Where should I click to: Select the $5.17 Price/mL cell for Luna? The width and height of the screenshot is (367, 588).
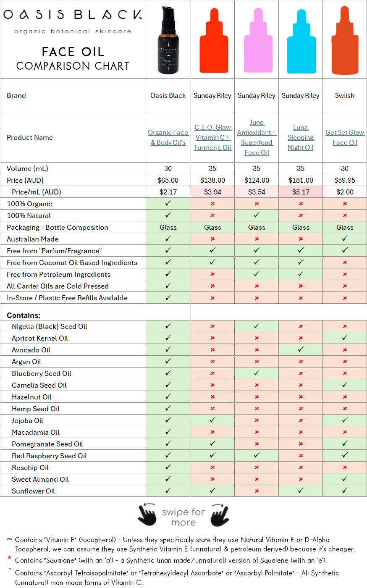(300, 192)
